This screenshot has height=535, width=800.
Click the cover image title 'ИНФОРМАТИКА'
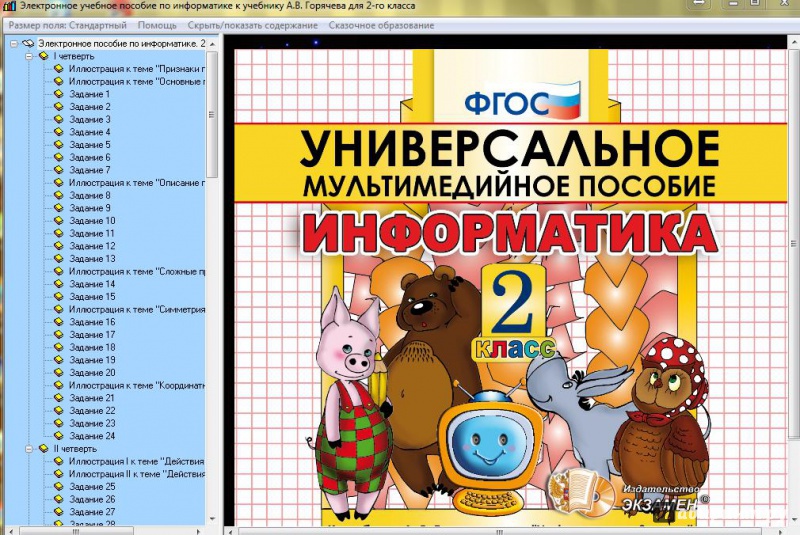(512, 234)
